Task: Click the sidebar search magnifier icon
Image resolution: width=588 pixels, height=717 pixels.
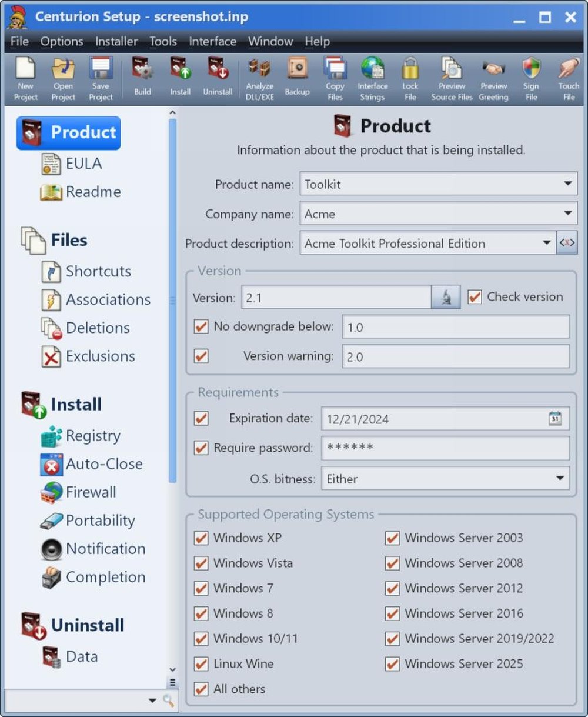Action: tap(168, 701)
